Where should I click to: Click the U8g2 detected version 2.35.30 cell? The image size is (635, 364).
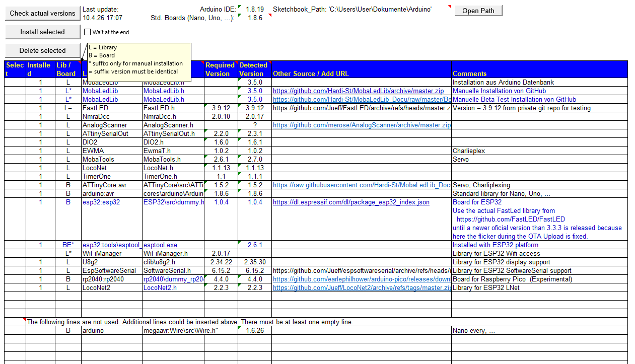(255, 262)
